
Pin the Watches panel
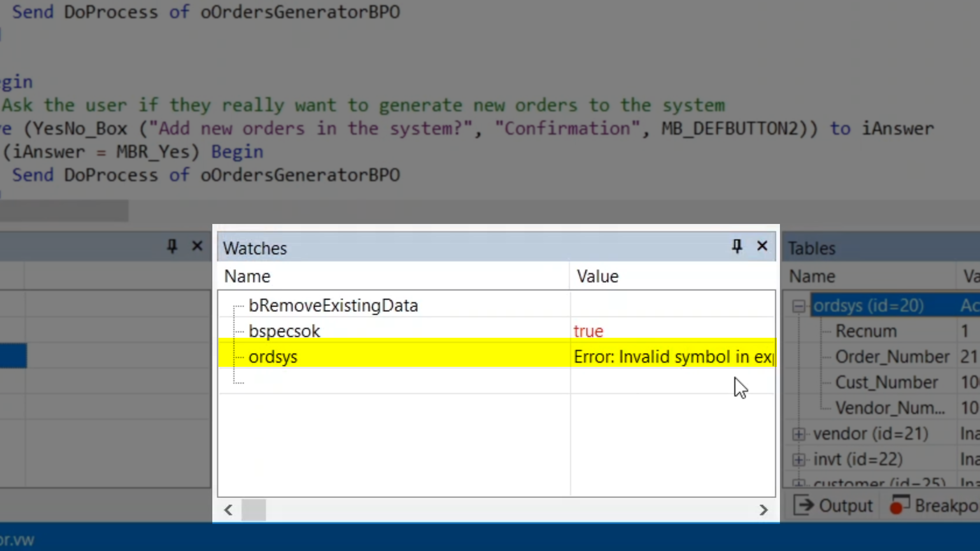point(737,246)
